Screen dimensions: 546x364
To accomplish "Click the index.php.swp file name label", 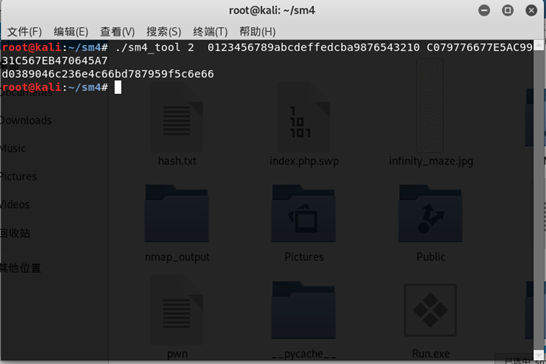I will [304, 161].
